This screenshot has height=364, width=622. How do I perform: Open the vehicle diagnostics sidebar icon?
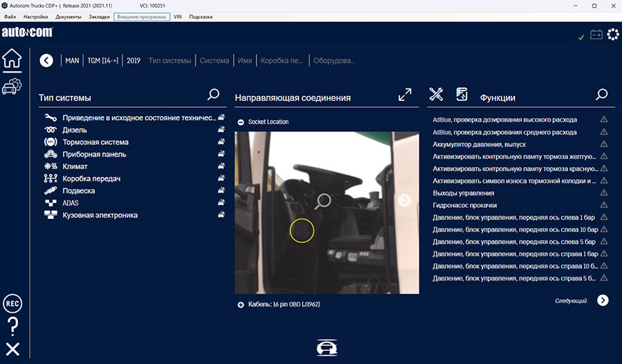pos(12,87)
